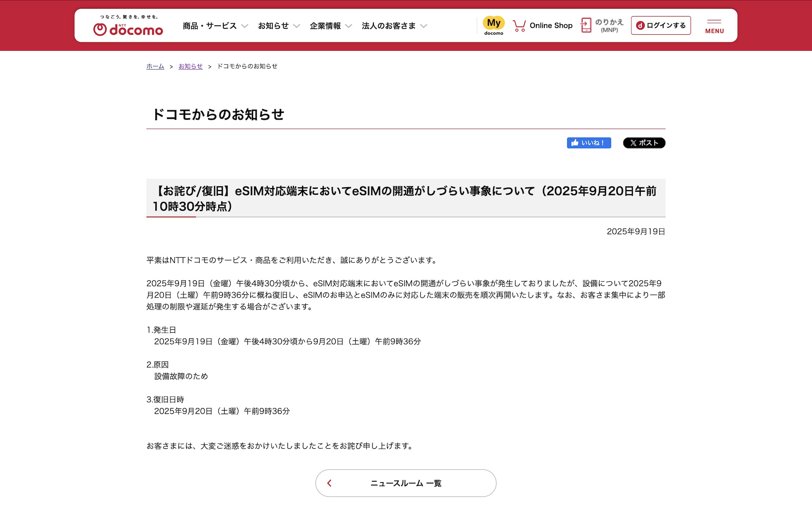The image size is (812, 508).
Task: Select the 法人のお客さま menu label
Action: [388, 26]
